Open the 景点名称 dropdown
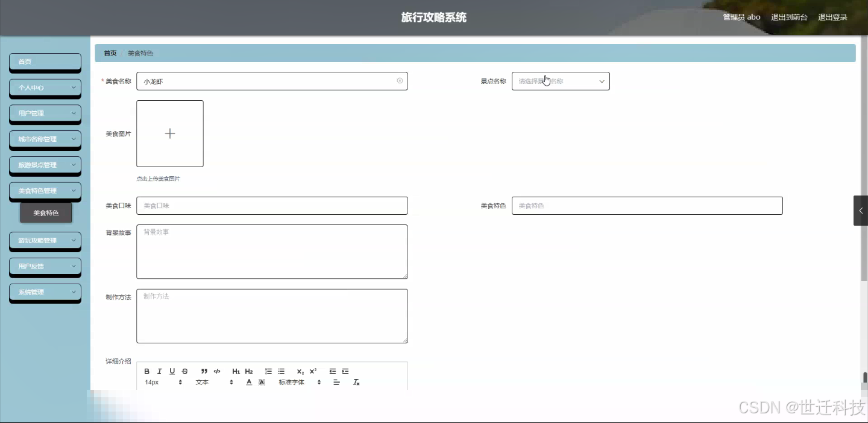 click(x=560, y=81)
